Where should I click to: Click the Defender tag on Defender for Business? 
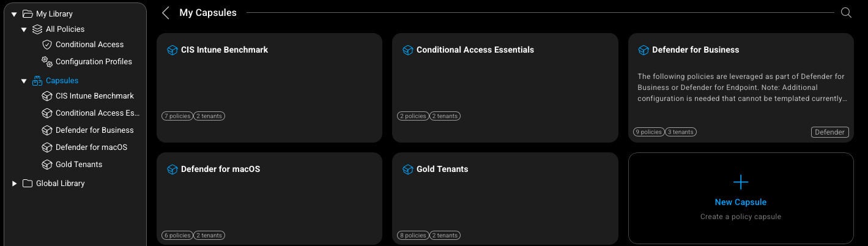pos(829,132)
